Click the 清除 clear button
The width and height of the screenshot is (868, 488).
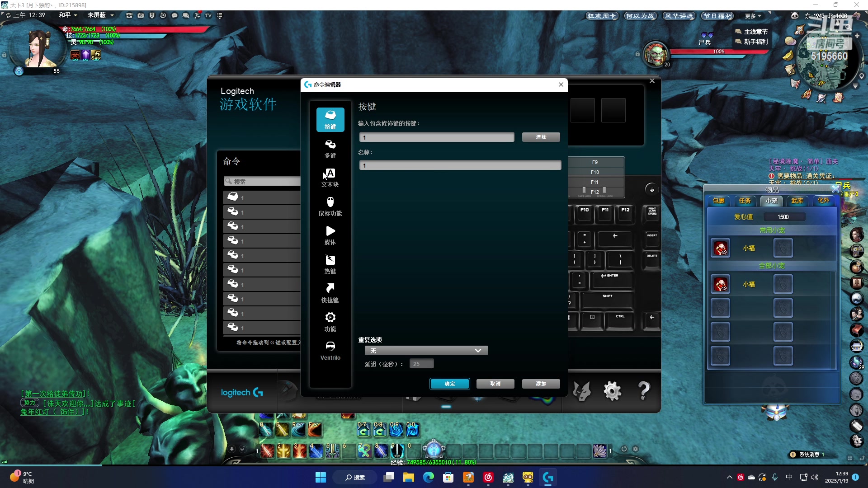coord(541,137)
